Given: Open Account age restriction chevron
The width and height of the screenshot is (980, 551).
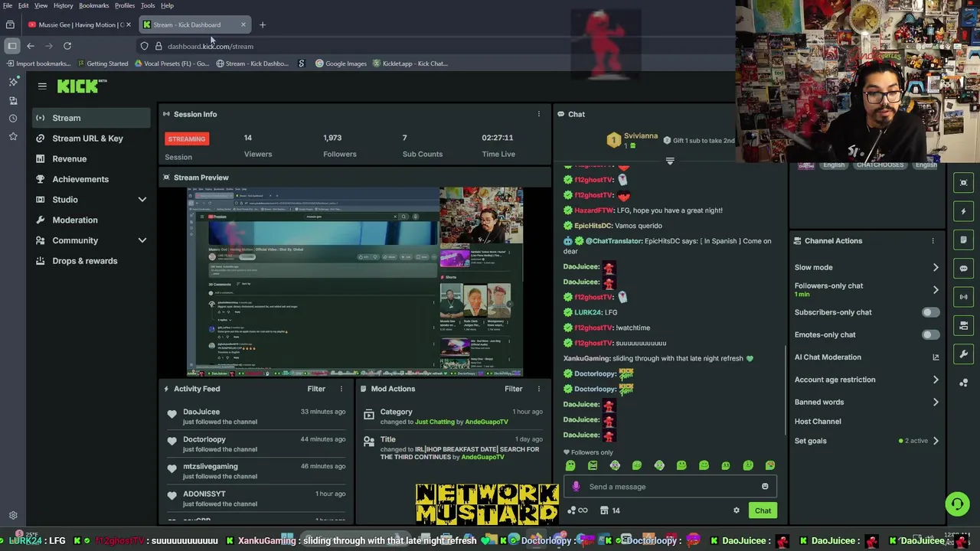Looking at the screenshot, I should tap(935, 380).
